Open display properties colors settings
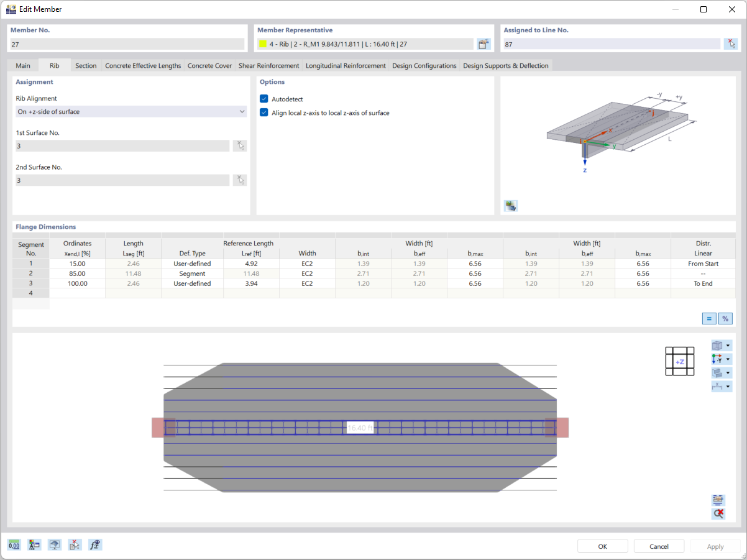Viewport: 747px width, 560px height. pyautogui.click(x=34, y=544)
